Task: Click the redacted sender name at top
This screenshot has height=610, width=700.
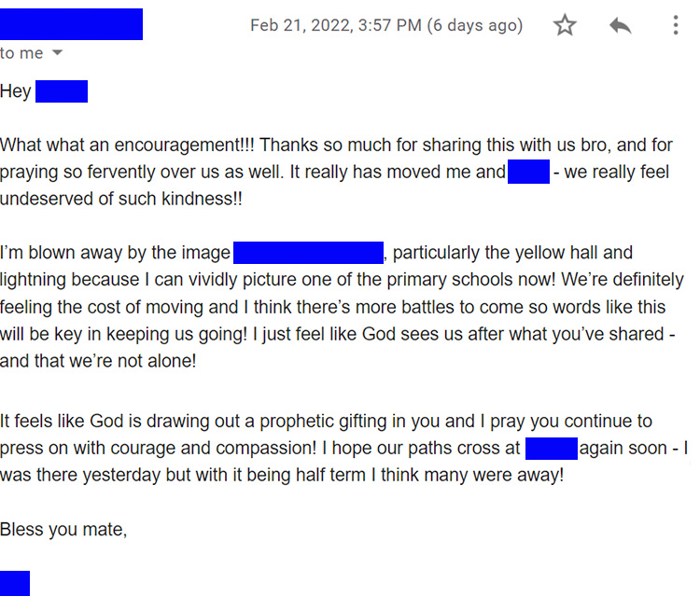Action: (71, 24)
